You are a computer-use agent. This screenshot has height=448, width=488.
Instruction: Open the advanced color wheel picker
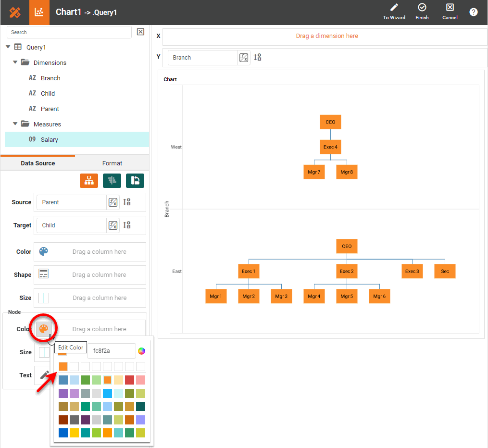[141, 351]
